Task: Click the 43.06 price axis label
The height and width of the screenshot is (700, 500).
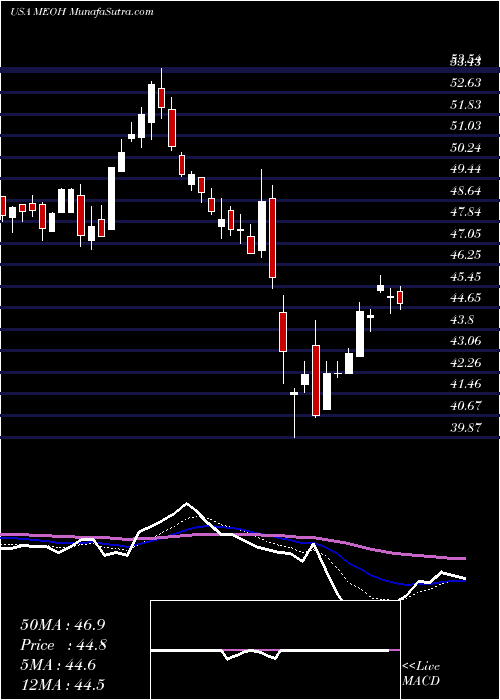Action: coord(466,341)
